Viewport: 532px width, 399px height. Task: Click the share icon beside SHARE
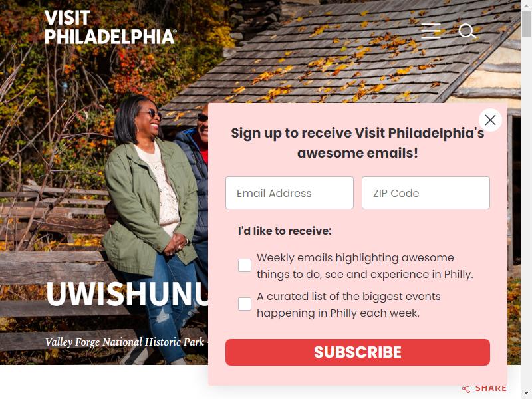pos(466,389)
